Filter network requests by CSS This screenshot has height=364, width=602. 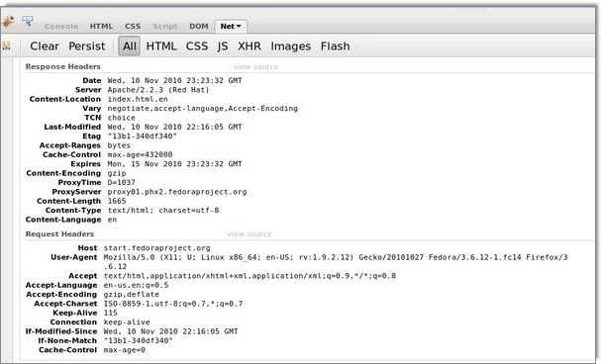point(197,46)
